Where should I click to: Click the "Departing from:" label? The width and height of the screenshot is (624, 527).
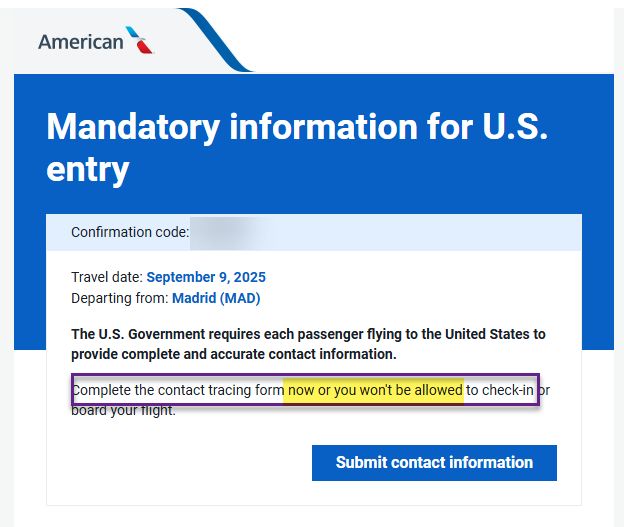[x=120, y=298]
